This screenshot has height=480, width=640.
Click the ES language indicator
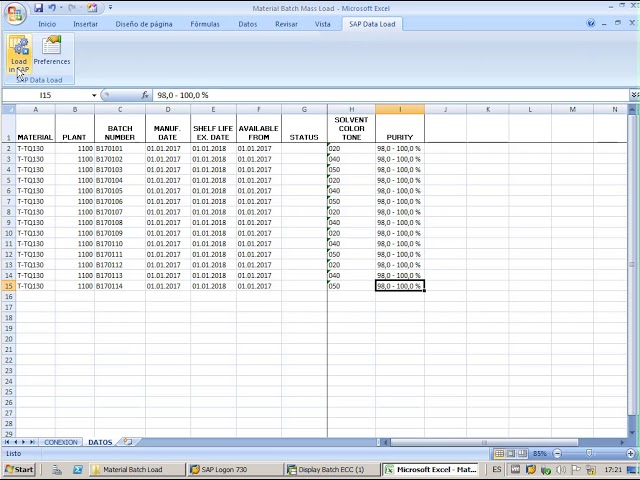[497, 469]
